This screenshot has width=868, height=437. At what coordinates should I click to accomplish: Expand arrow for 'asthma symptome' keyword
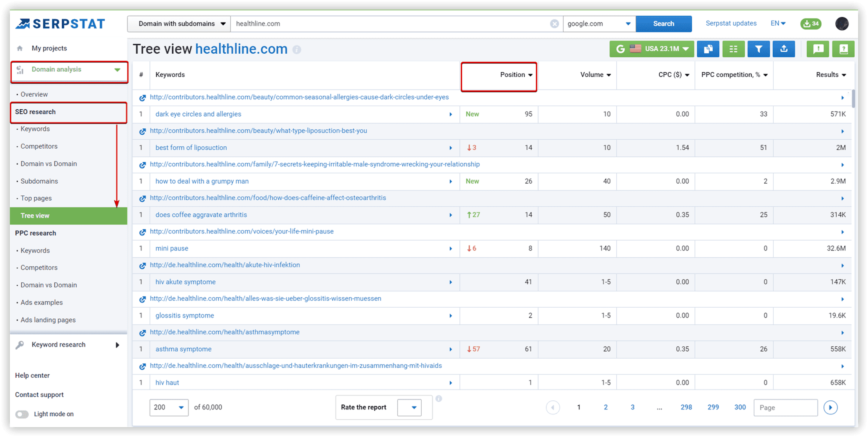[x=451, y=349]
